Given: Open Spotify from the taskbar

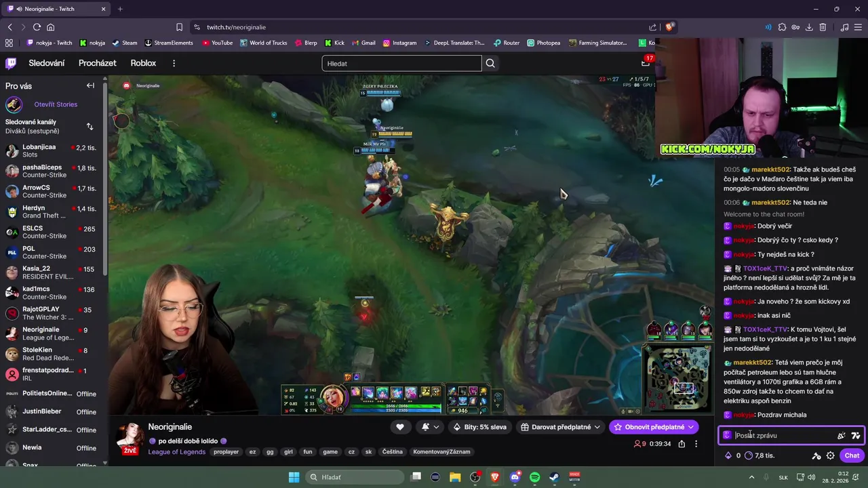Looking at the screenshot, I should (534, 477).
